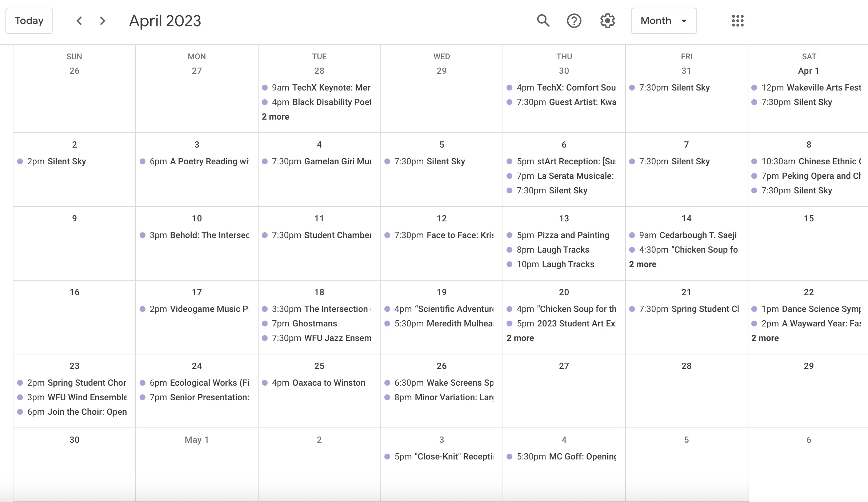
Task: Open 3pm Behold: The Intersec event
Action: (x=195, y=235)
